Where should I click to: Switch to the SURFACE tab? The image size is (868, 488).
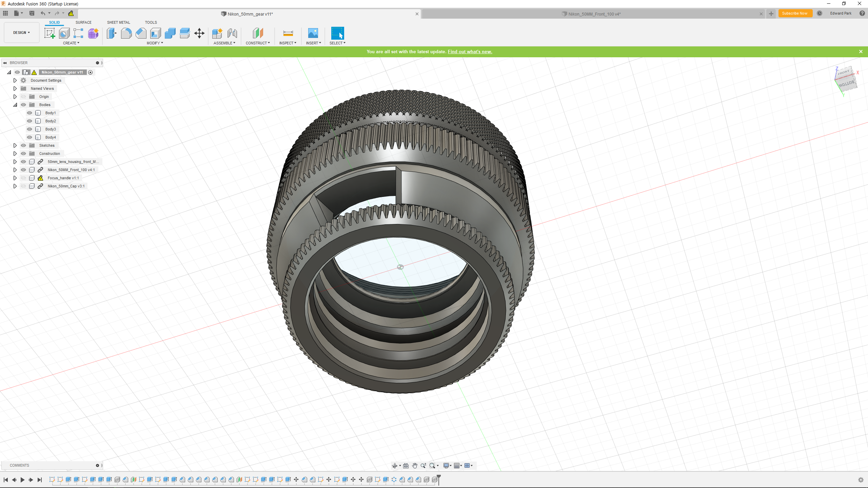click(x=83, y=22)
